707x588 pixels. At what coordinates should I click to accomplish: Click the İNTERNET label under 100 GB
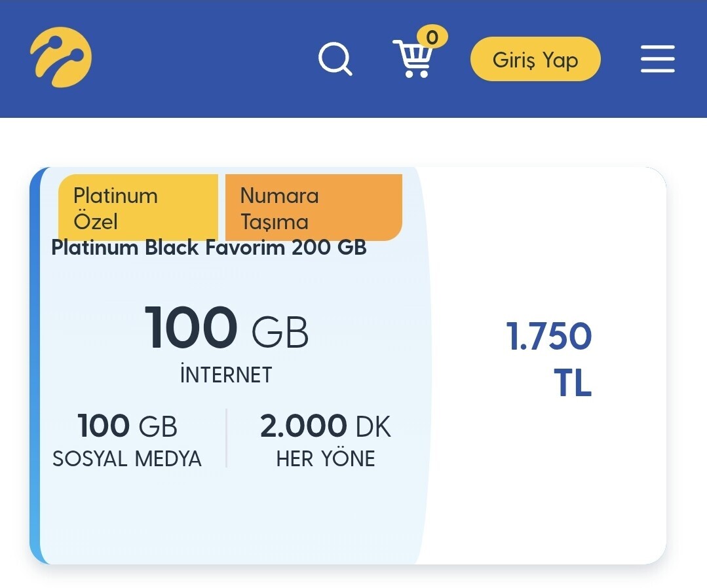[x=226, y=375]
